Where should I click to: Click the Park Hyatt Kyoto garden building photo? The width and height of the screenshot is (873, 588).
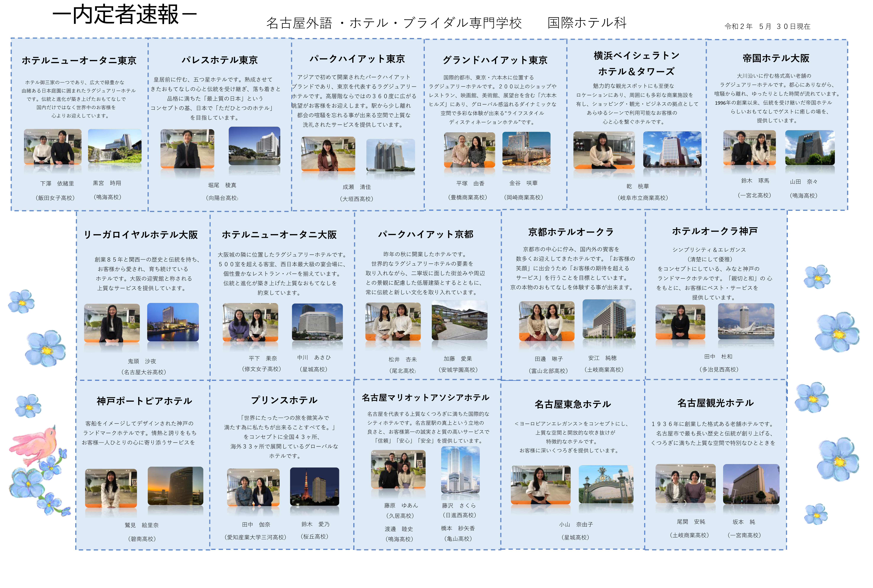pyautogui.click(x=460, y=320)
